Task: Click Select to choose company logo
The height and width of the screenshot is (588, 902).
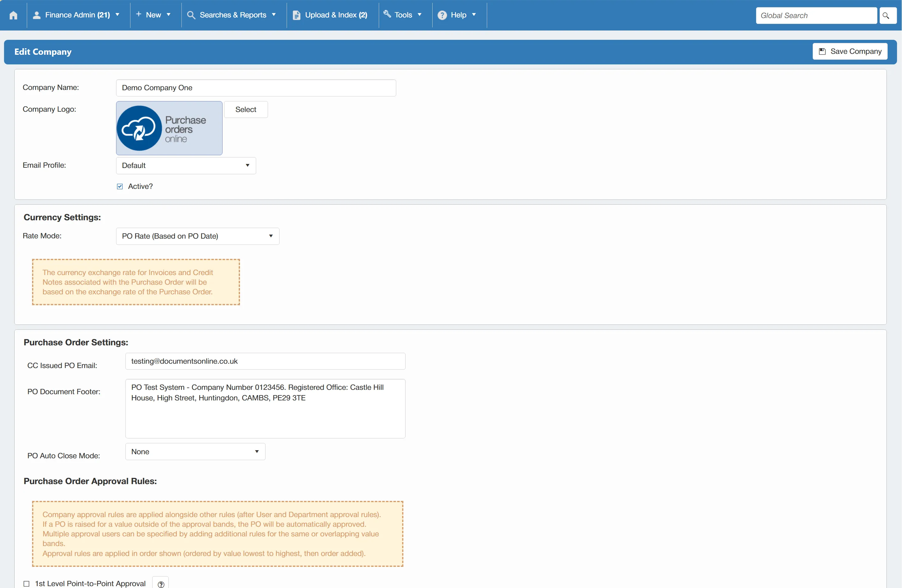Action: [246, 110]
